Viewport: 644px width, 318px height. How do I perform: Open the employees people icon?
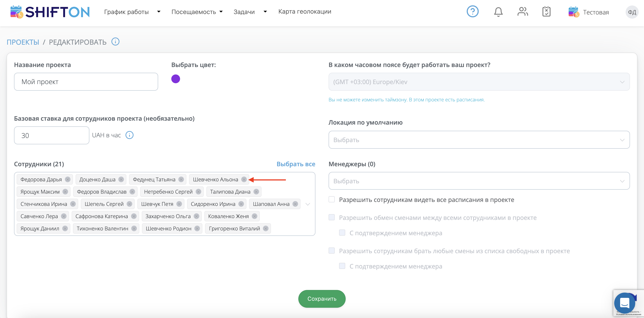pyautogui.click(x=522, y=12)
